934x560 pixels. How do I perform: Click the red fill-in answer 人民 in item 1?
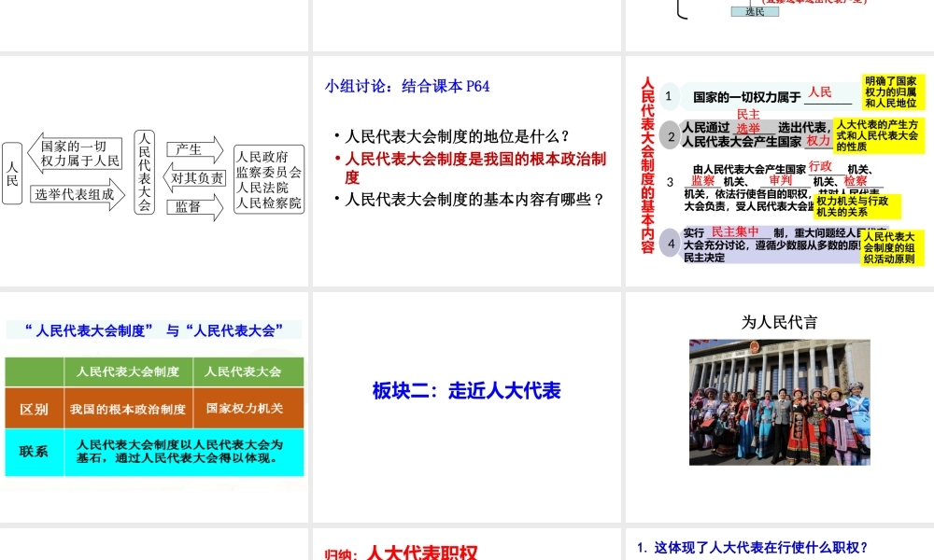pyautogui.click(x=820, y=92)
